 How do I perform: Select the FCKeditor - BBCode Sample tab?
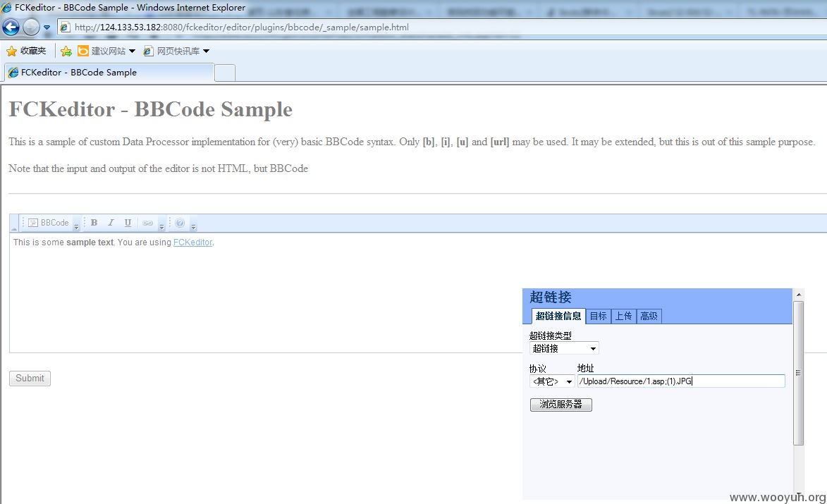coord(109,73)
